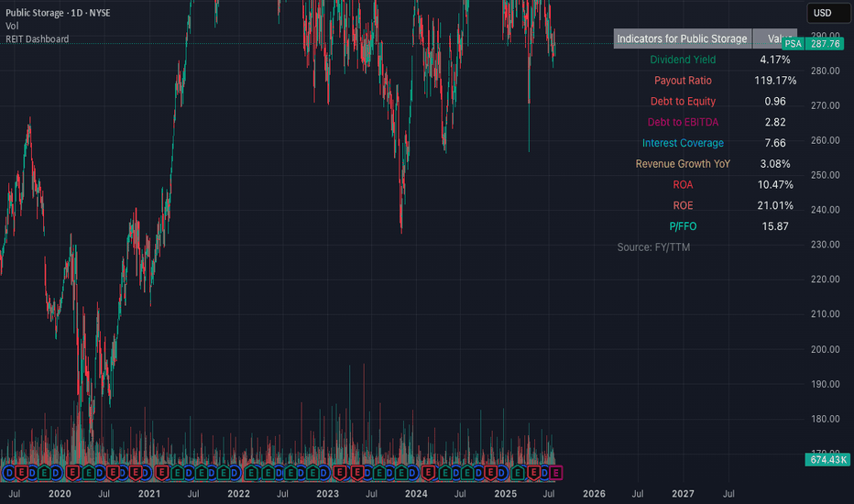Click the 7.66 interest coverage value
This screenshot has width=854, height=504.
[775, 143]
